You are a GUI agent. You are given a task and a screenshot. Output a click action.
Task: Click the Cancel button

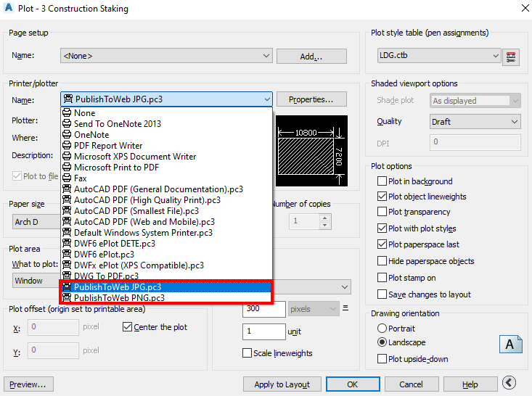[411, 384]
